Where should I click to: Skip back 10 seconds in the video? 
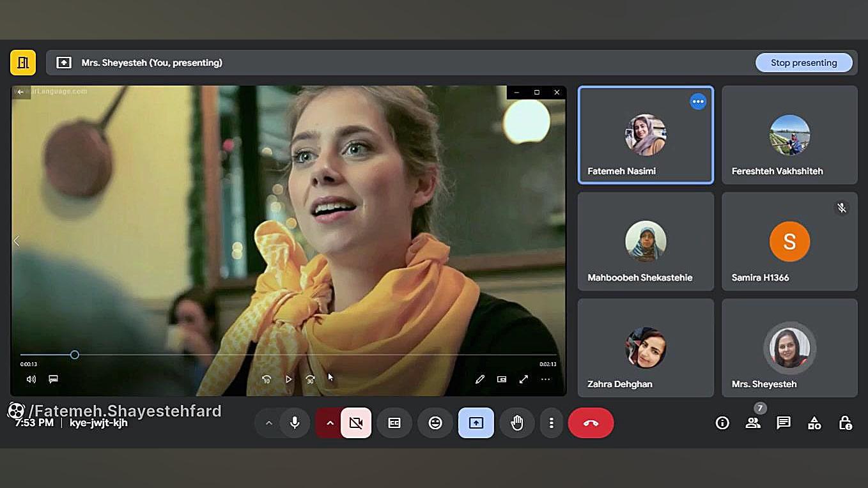click(267, 379)
